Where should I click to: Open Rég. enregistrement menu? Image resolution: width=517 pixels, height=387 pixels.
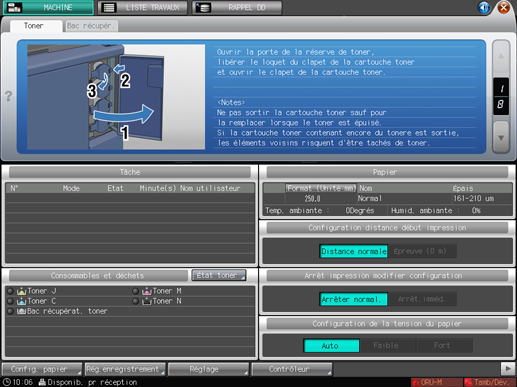pyautogui.click(x=125, y=369)
